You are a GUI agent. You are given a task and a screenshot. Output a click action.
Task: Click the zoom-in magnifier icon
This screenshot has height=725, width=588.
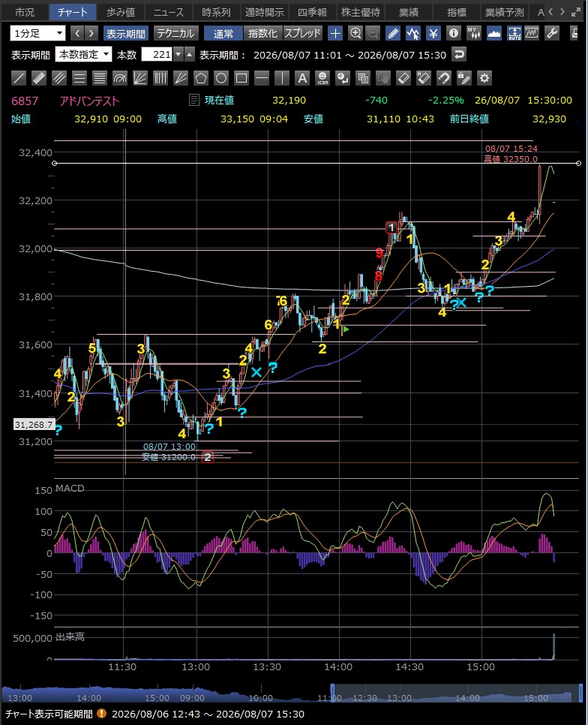pyautogui.click(x=355, y=33)
